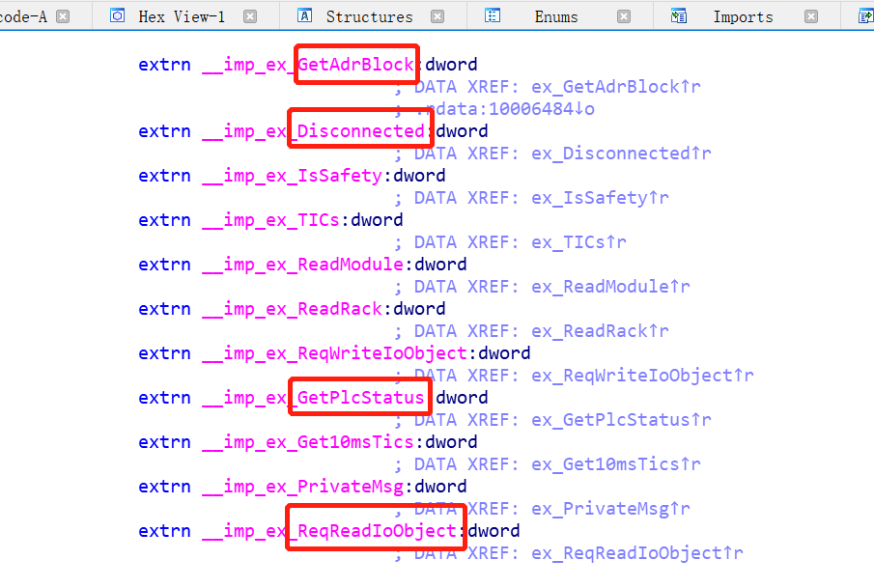The image size is (874, 588).
Task: Select the __imp_ex_IsSafety symbol
Action: tap(292, 176)
